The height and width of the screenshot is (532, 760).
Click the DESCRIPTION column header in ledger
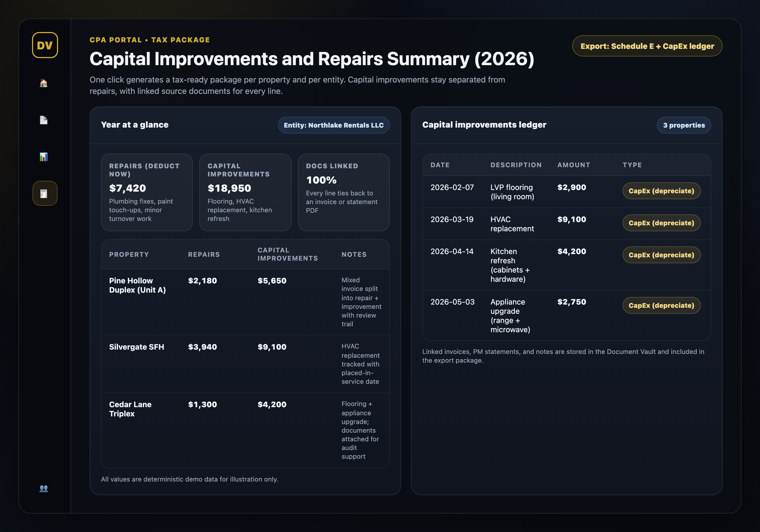pyautogui.click(x=516, y=165)
